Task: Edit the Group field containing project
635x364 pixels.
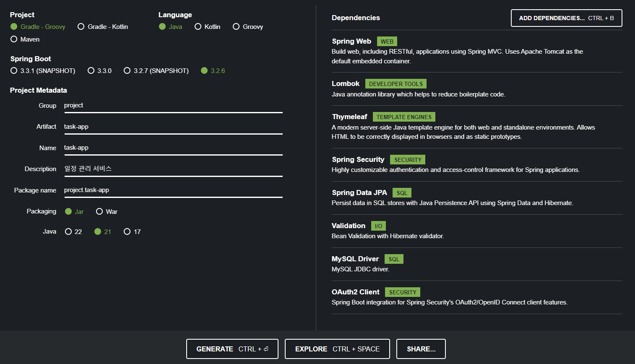Action: (173, 106)
